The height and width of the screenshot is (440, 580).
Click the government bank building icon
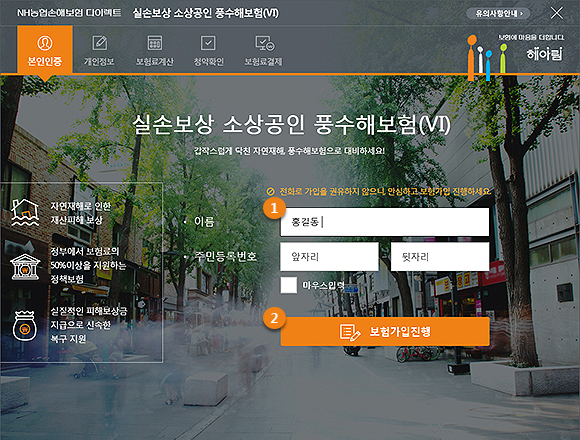point(25,266)
